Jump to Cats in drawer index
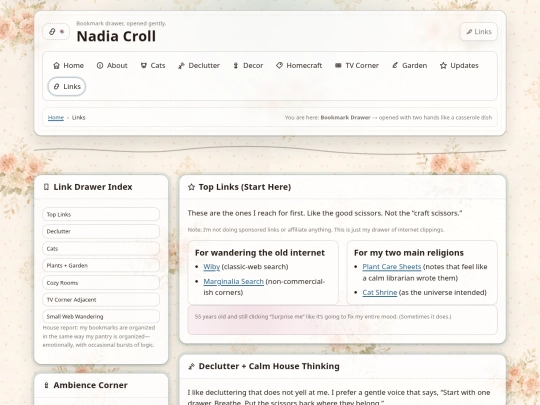The width and height of the screenshot is (540, 405). (x=101, y=249)
